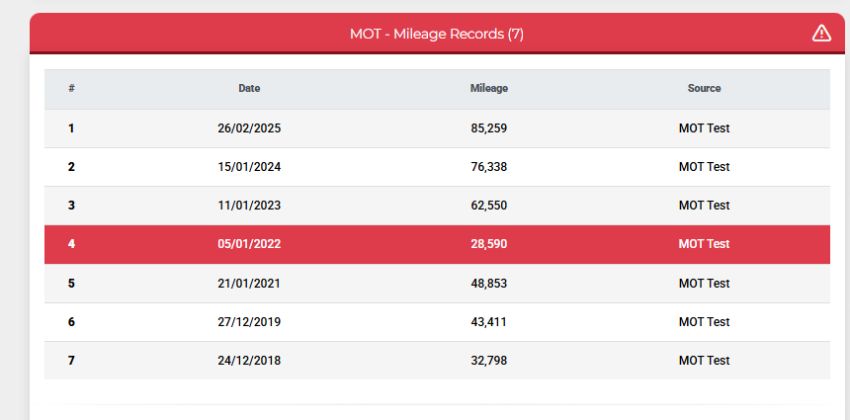
Task: Click the warning triangle icon in header
Action: point(821,34)
